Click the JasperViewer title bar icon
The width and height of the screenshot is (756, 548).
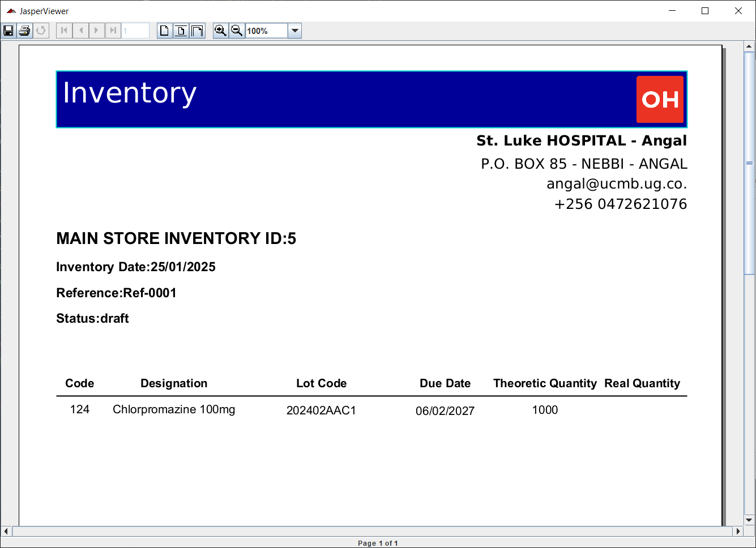click(12, 11)
